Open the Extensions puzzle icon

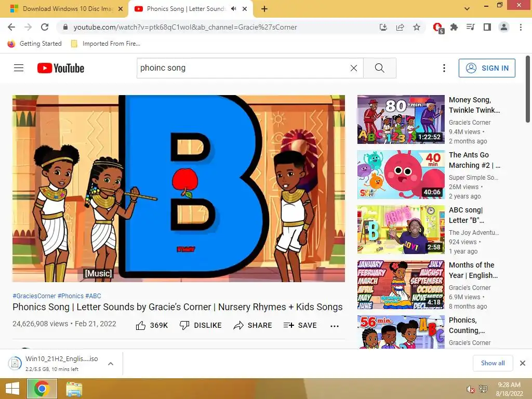(x=454, y=27)
